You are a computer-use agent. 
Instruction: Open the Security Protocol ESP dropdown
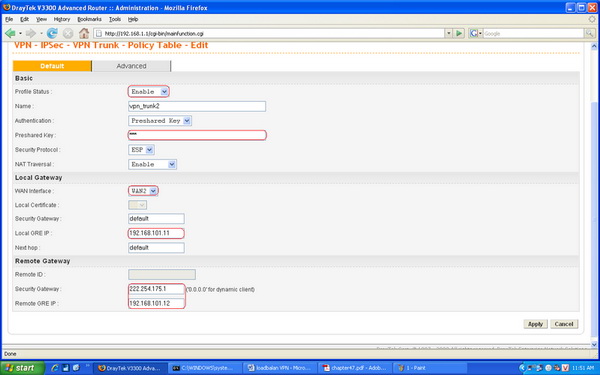[x=141, y=150]
